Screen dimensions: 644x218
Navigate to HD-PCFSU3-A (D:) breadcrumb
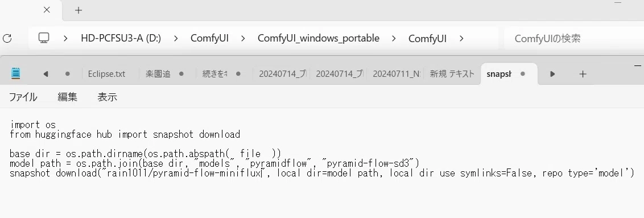tap(121, 39)
